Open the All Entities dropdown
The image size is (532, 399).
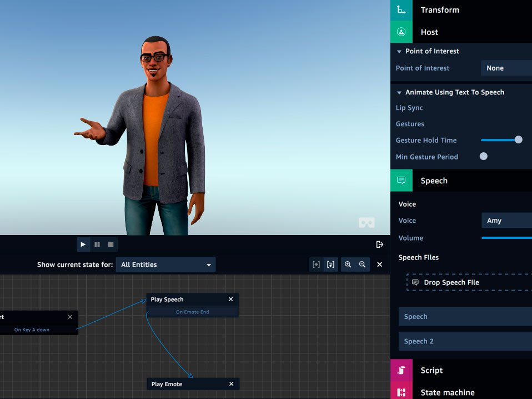point(165,265)
